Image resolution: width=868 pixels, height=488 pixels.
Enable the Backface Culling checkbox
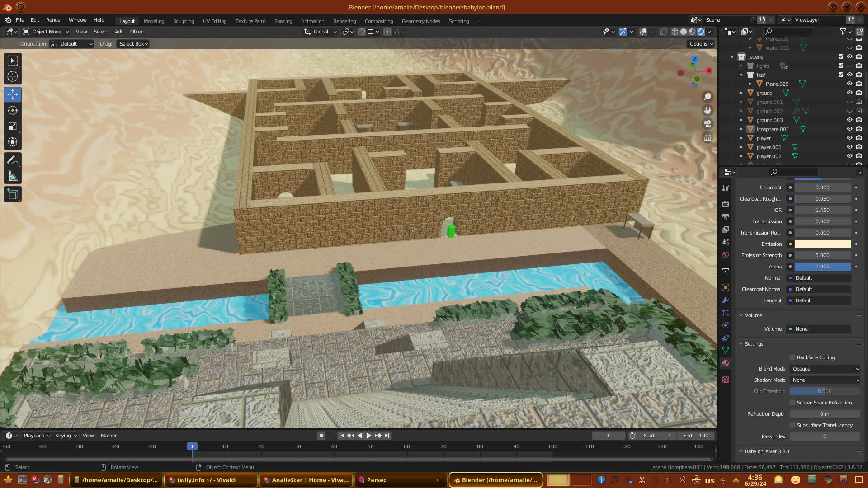pyautogui.click(x=793, y=357)
